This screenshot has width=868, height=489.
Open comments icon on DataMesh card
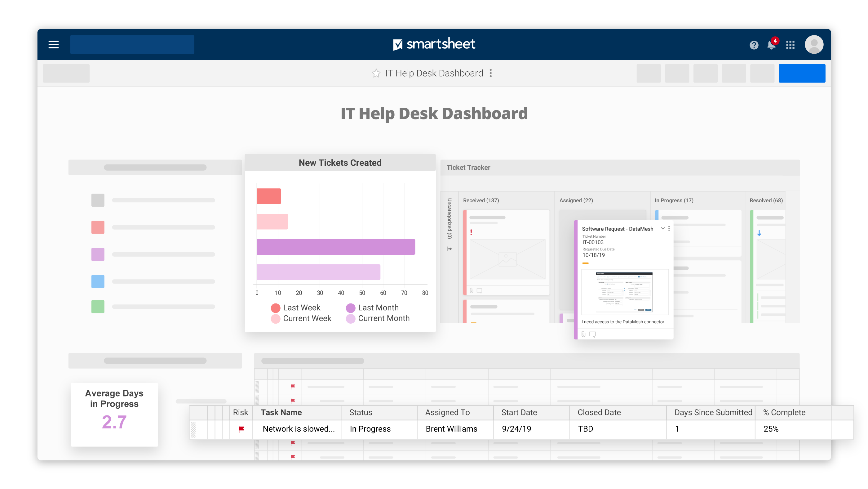pos(592,334)
